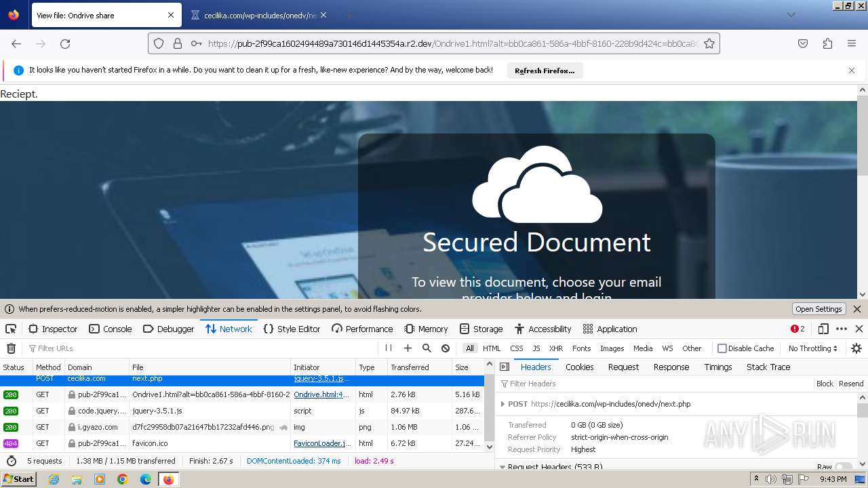The height and width of the screenshot is (488, 868).
Task: Bookmark this page with the star icon
Action: coord(709,43)
